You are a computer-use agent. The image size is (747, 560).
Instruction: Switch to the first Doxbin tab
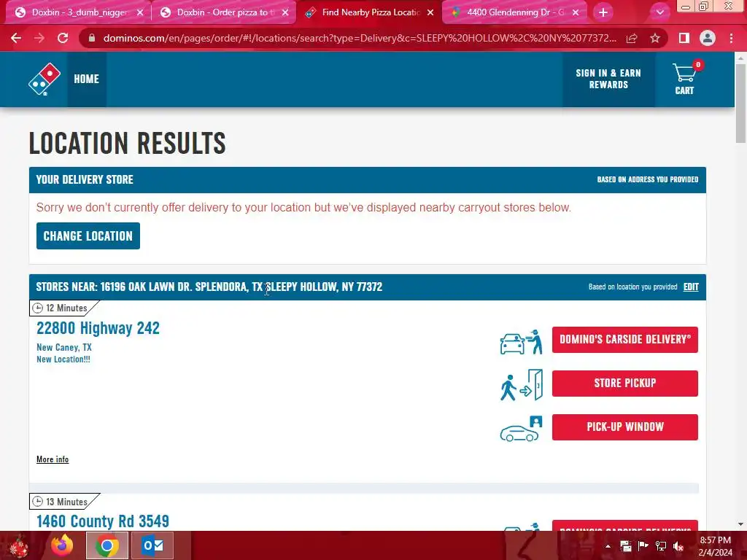tap(79, 12)
